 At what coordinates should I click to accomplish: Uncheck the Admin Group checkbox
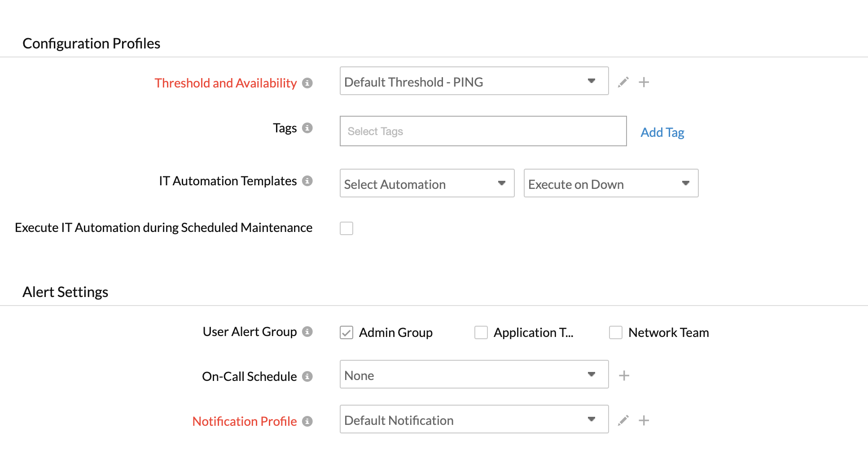pos(346,332)
